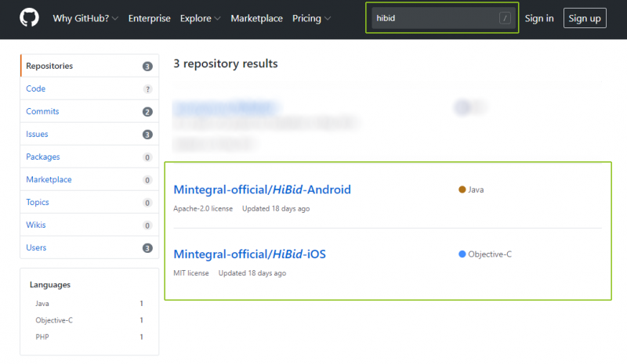This screenshot has width=627, height=364.
Task: Open the Sign in link
Action: coord(539,18)
